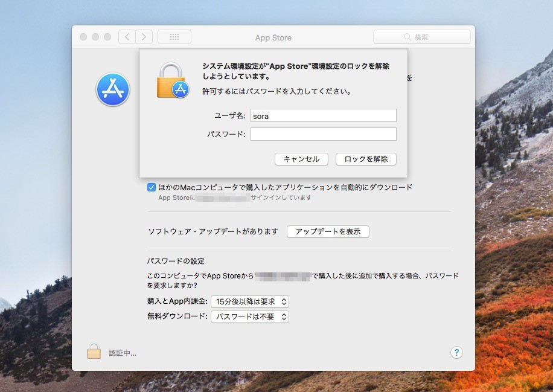This screenshot has height=392, width=553.
Task: Click the red close window button
Action: tap(83, 37)
